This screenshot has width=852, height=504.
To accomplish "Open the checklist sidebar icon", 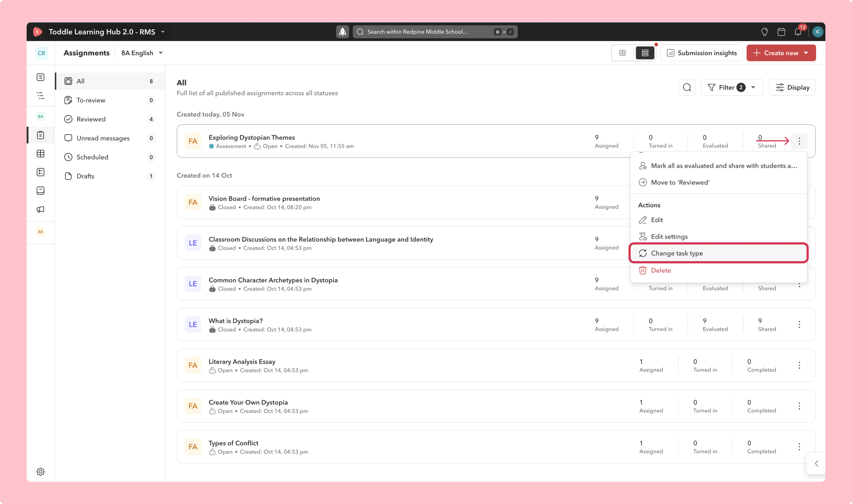I will click(40, 172).
